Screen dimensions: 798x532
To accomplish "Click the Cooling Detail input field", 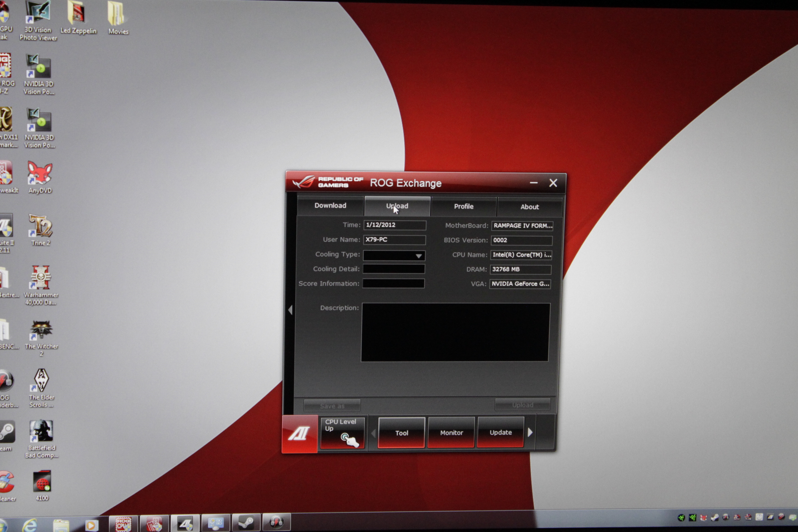I will click(394, 269).
